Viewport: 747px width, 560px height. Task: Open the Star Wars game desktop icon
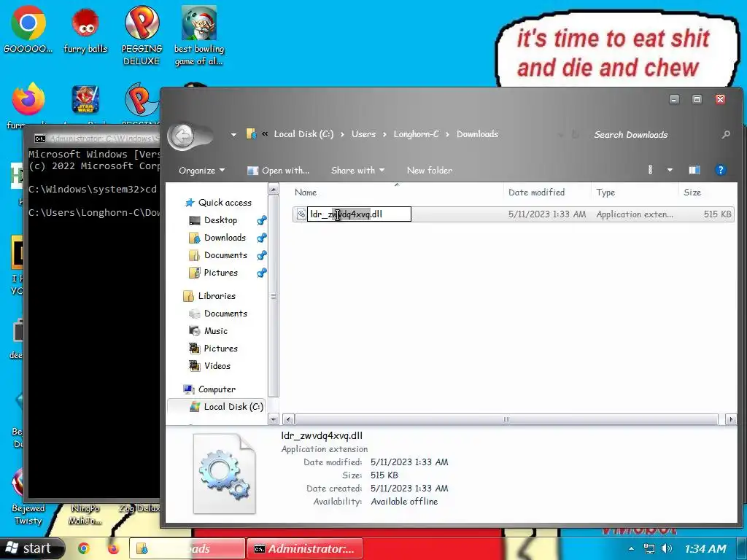[x=85, y=99]
